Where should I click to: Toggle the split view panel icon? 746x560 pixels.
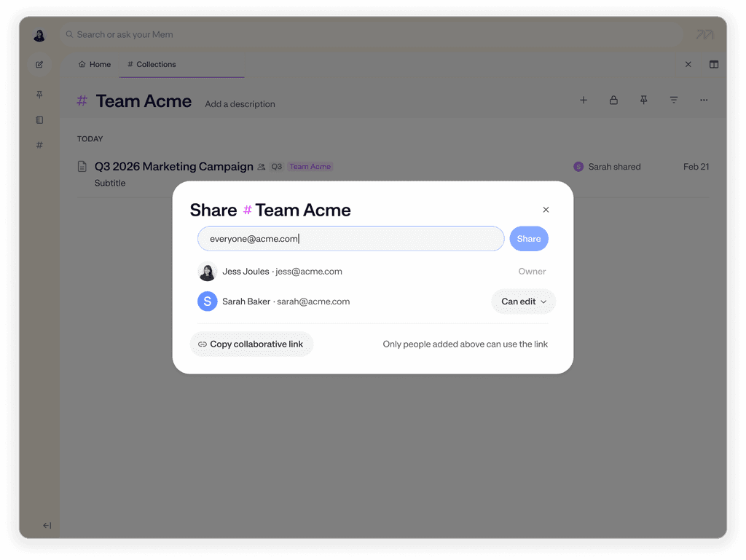point(714,64)
